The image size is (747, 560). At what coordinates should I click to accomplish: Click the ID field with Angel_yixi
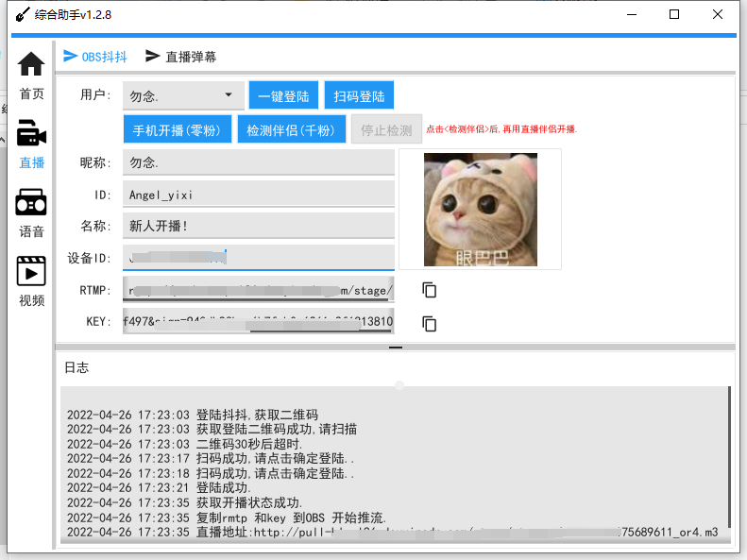[259, 195]
